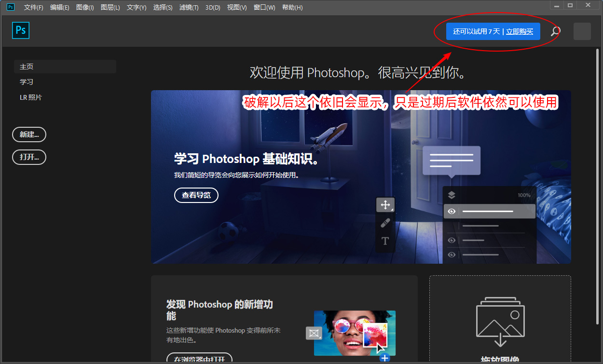Open the 文字(Y) menu
603x364 pixels.
(137, 8)
